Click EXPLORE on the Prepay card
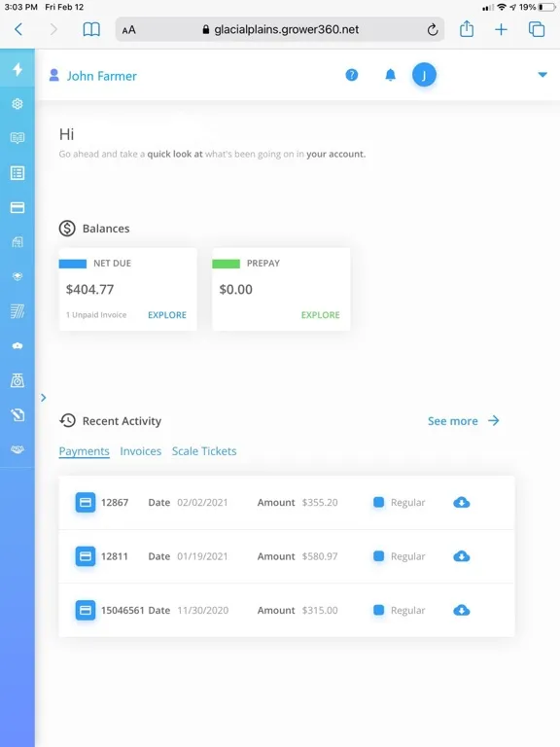The height and width of the screenshot is (747, 560). 321,315
